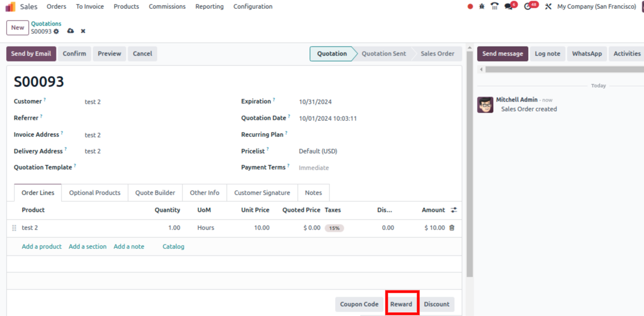Switch to Notes tab
The height and width of the screenshot is (316, 644).
313,193
